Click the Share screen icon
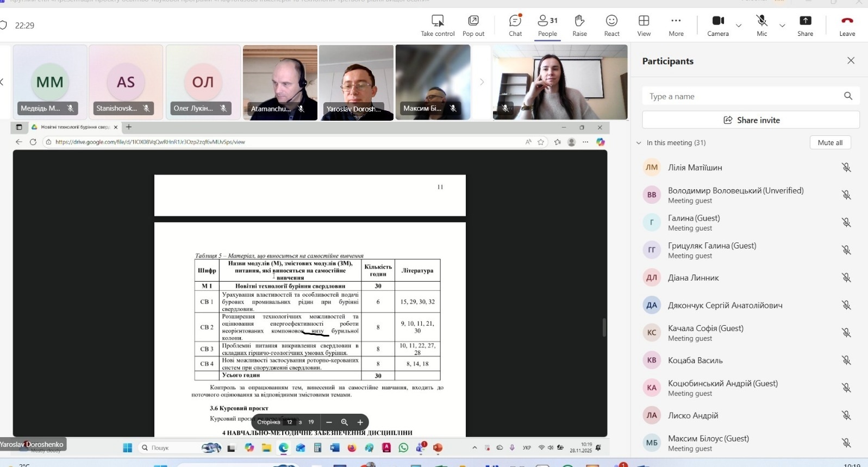This screenshot has height=467, width=868. 805,25
